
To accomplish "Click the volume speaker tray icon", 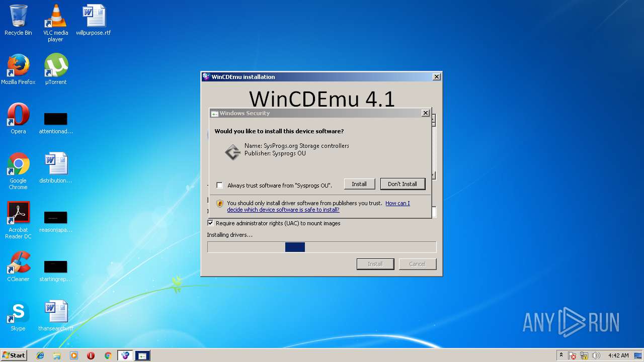I will pos(596,356).
